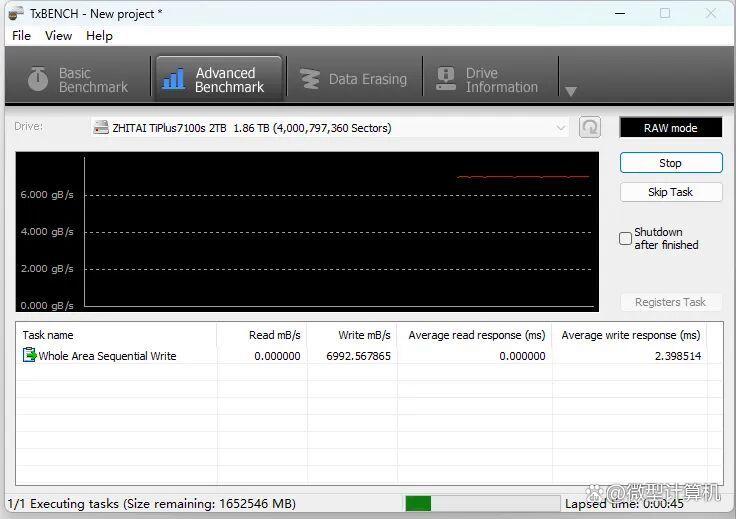Click the Basic Benchmark stopwatch icon
736x519 pixels.
pos(38,79)
